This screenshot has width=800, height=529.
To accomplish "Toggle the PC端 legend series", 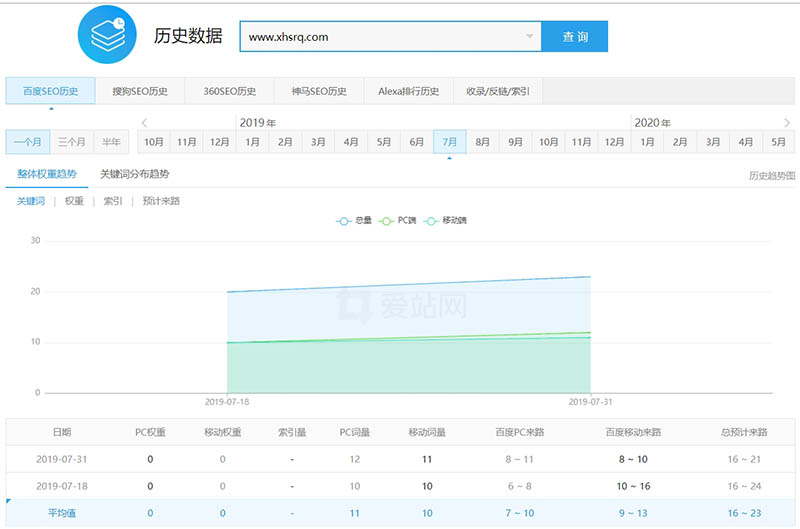I will [397, 220].
